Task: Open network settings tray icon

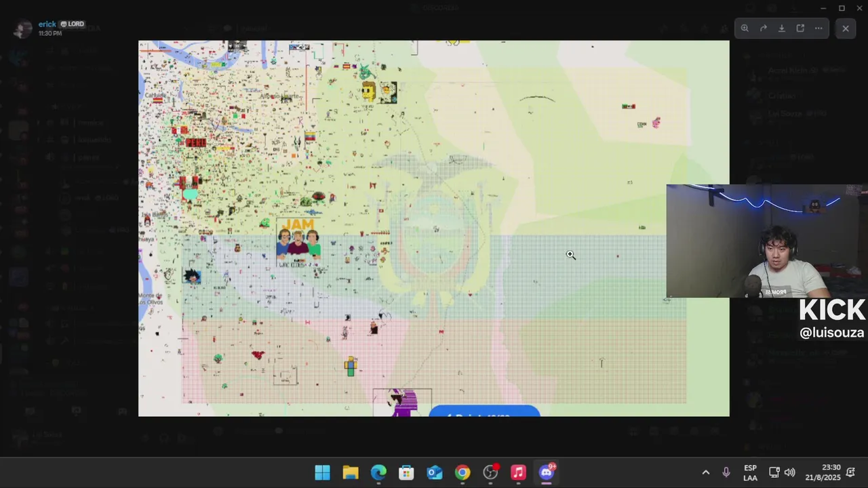Action: [x=774, y=472]
